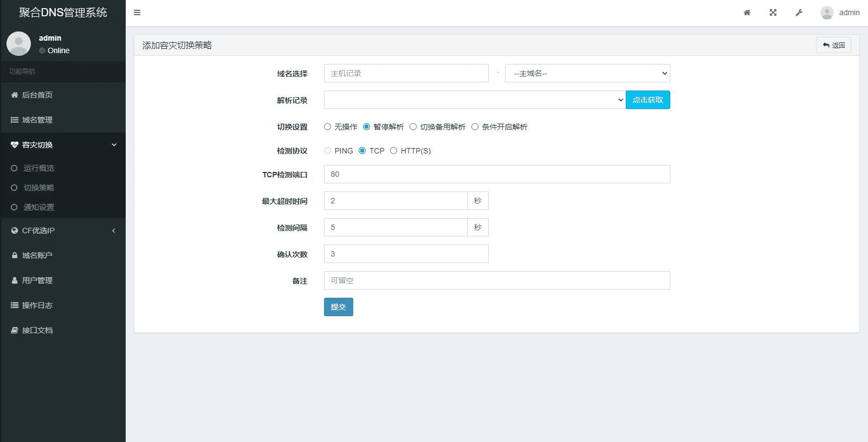Open 后台首页 from the sidebar
This screenshot has height=442, width=868.
37,95
